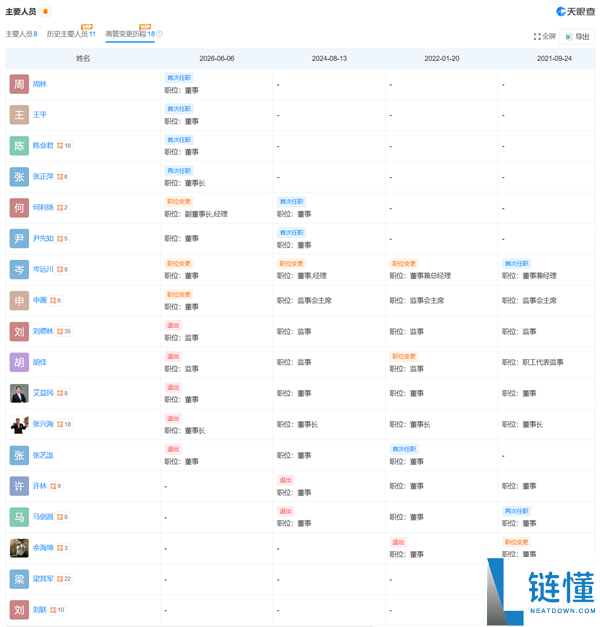
Task: Click the 2026-06-06 column header
Action: tap(217, 58)
